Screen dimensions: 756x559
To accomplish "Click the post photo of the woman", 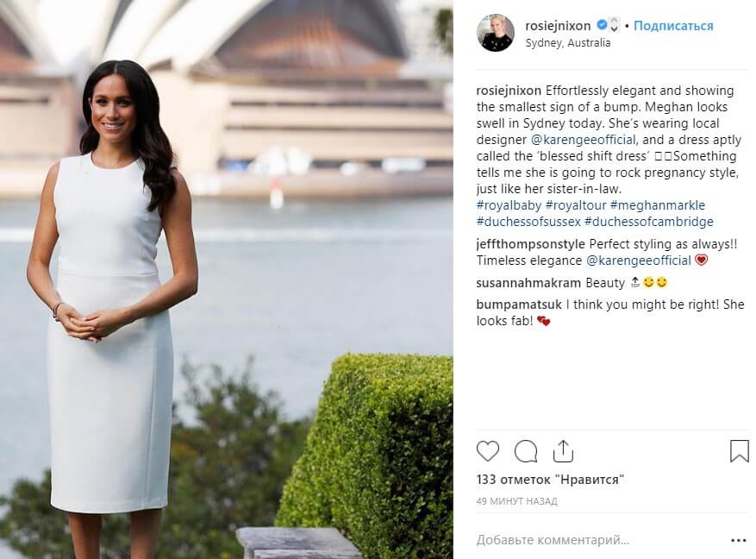I will tap(226, 279).
